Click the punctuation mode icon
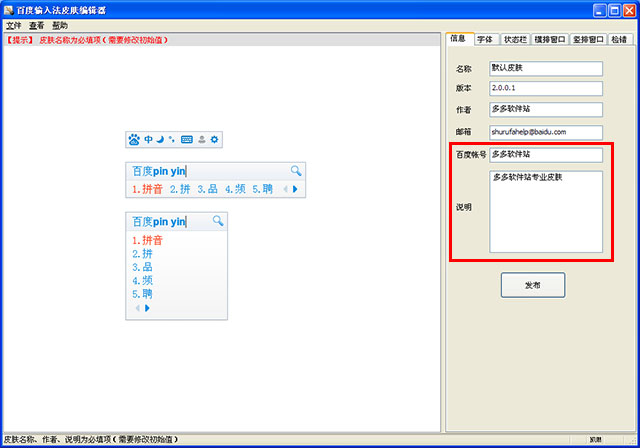 point(172,140)
